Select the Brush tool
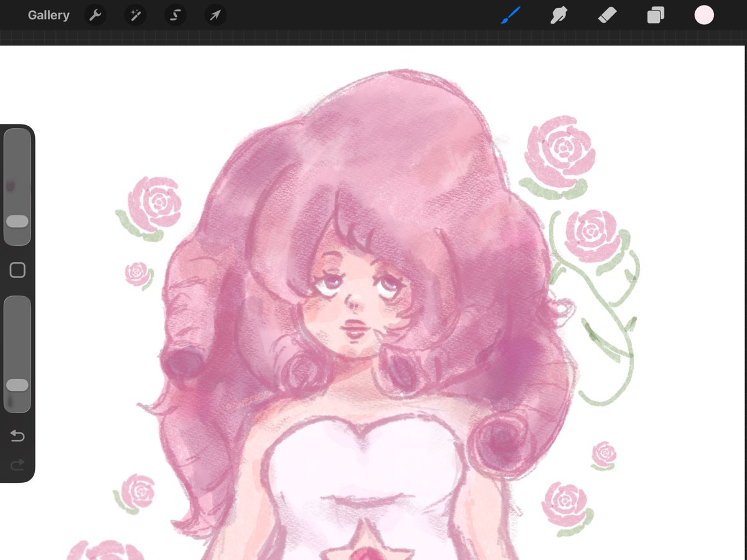The height and width of the screenshot is (560, 747). click(x=511, y=15)
